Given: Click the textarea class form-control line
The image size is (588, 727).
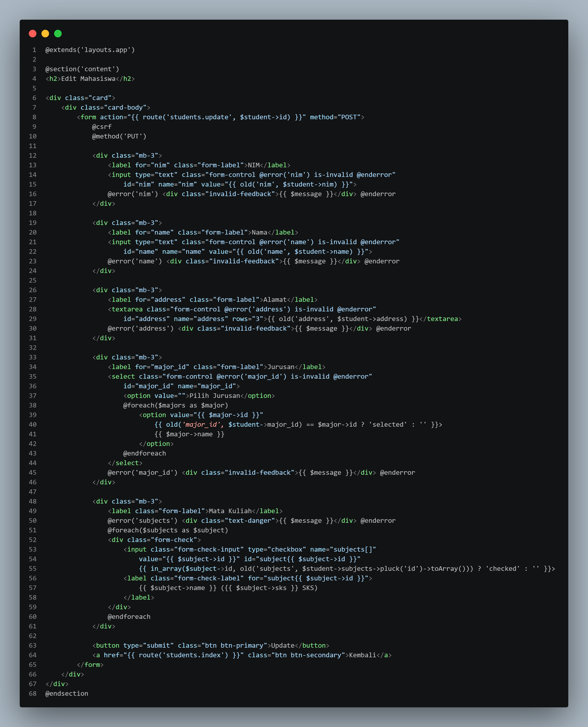Looking at the screenshot, I should tap(242, 309).
